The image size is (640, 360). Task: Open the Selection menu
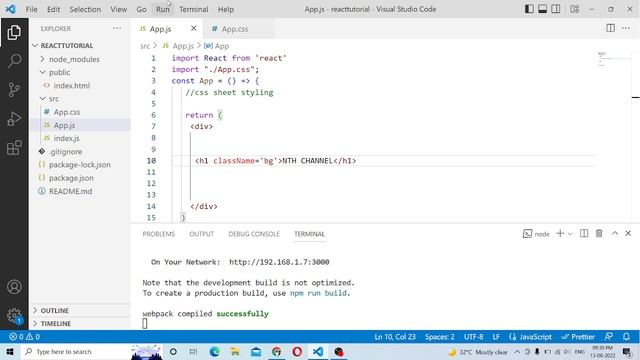[x=85, y=9]
